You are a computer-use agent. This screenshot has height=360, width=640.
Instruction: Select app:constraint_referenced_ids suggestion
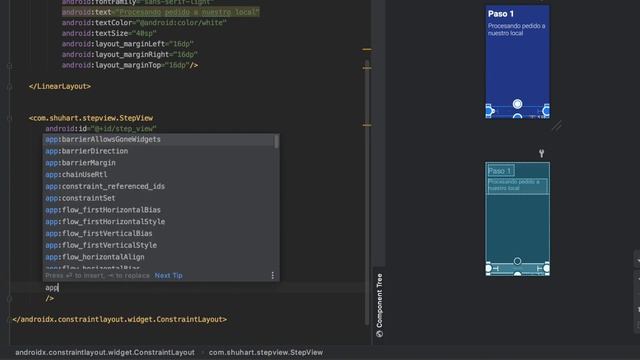click(159, 187)
